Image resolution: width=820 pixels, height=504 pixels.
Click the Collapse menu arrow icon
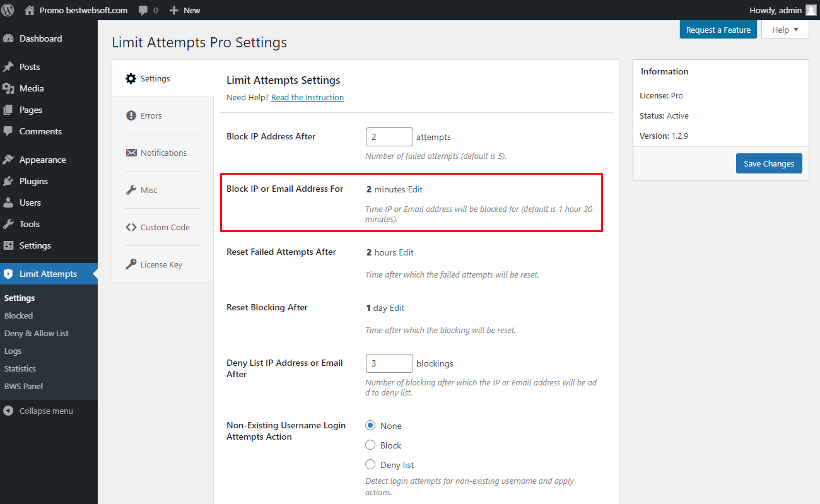point(8,411)
